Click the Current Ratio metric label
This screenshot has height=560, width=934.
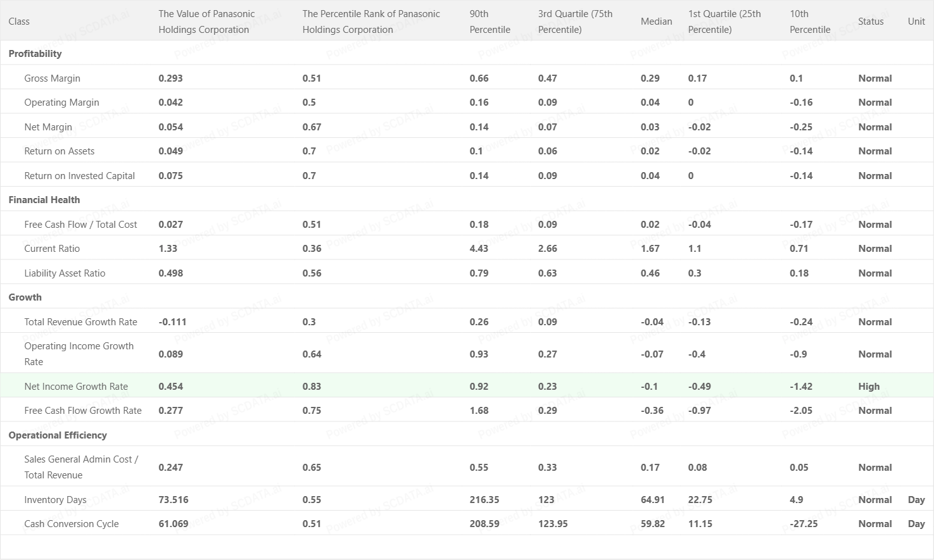tap(52, 249)
